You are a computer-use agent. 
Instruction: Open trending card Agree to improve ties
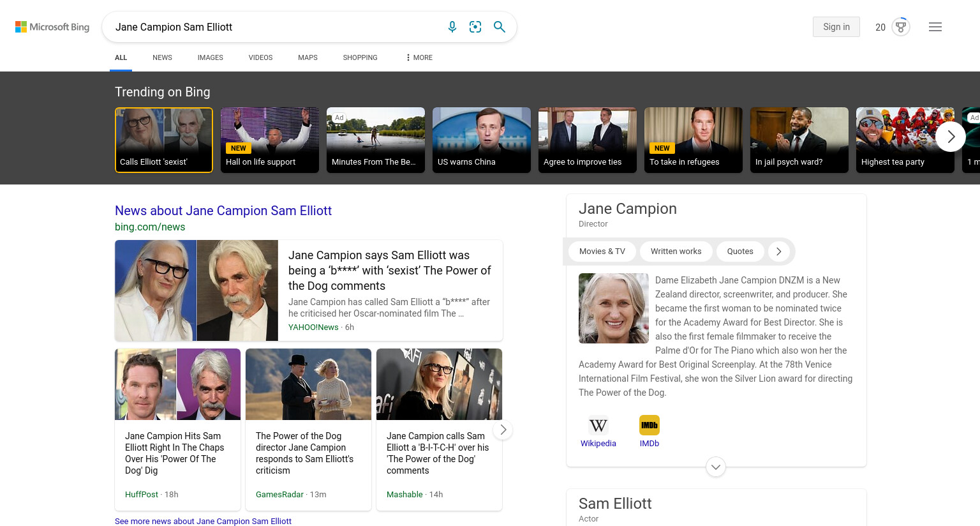[588, 140]
